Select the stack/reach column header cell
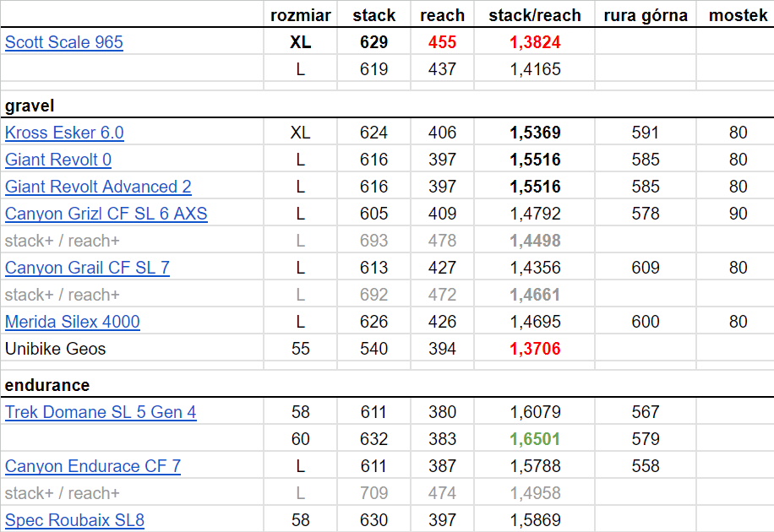This screenshot has width=774, height=532. point(535,15)
